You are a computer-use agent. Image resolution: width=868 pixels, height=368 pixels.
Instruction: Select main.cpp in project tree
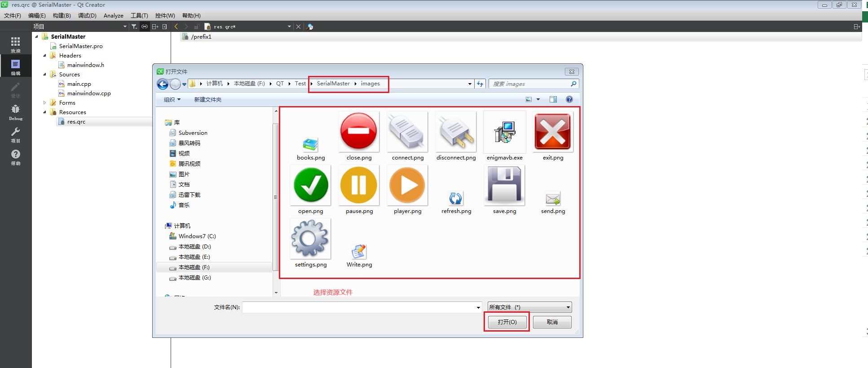click(79, 84)
